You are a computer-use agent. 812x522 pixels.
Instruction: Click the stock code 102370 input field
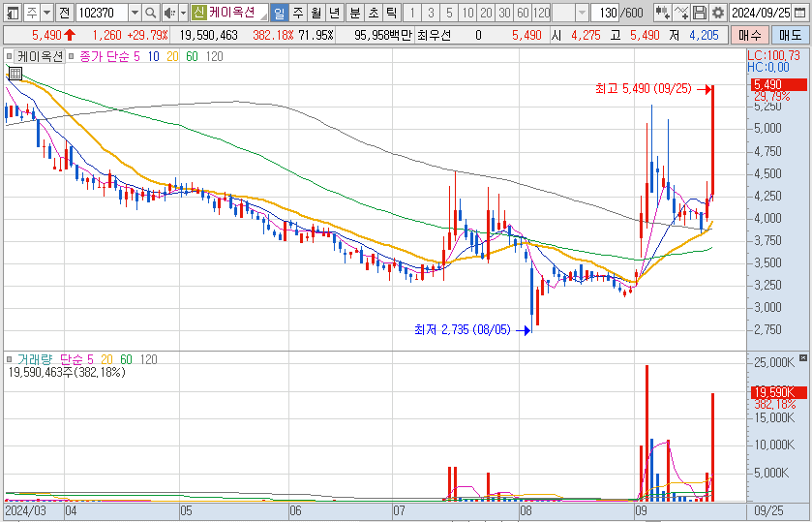coord(102,13)
